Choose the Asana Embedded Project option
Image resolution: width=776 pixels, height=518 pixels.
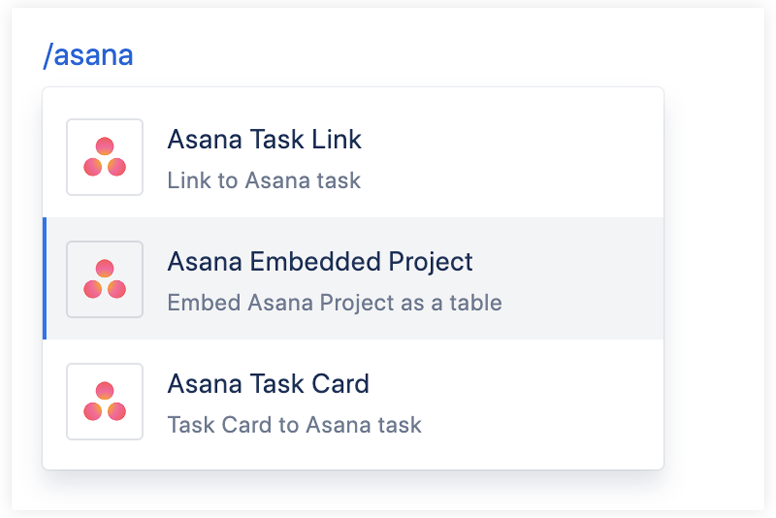click(x=320, y=262)
